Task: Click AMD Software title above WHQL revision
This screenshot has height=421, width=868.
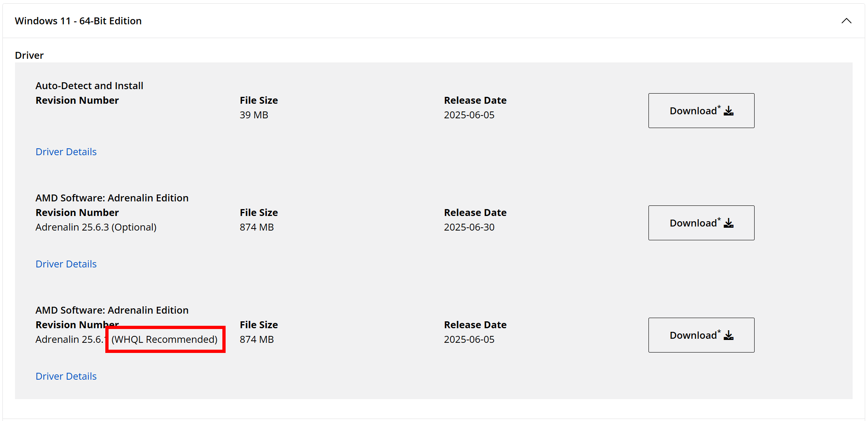Action: (x=112, y=310)
